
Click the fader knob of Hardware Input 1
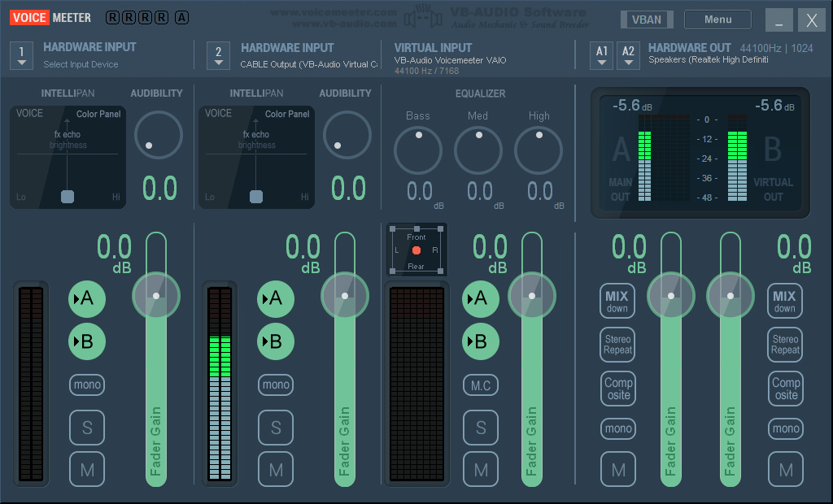156,296
